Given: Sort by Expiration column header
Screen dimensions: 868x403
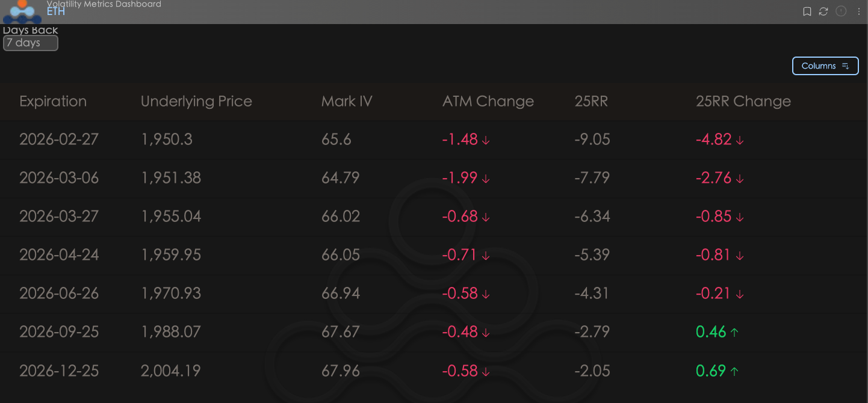Looking at the screenshot, I should 53,102.
